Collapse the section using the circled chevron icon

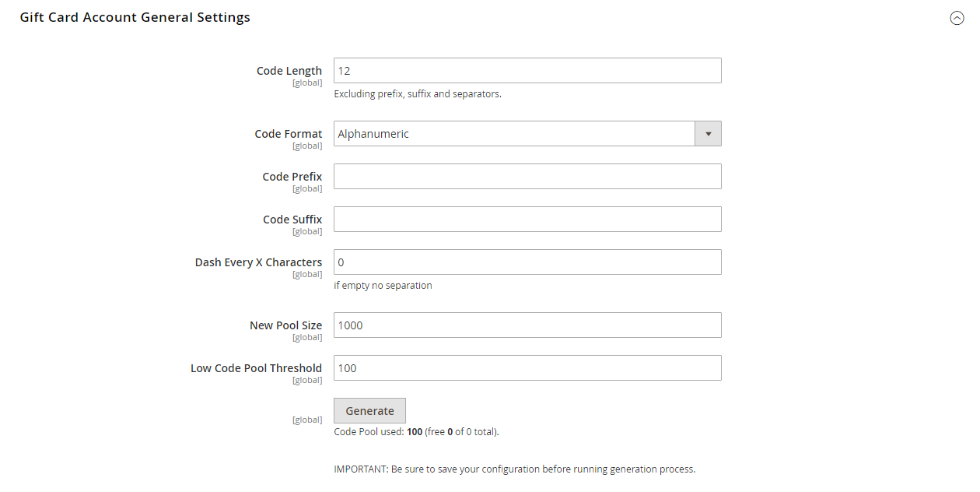click(957, 18)
